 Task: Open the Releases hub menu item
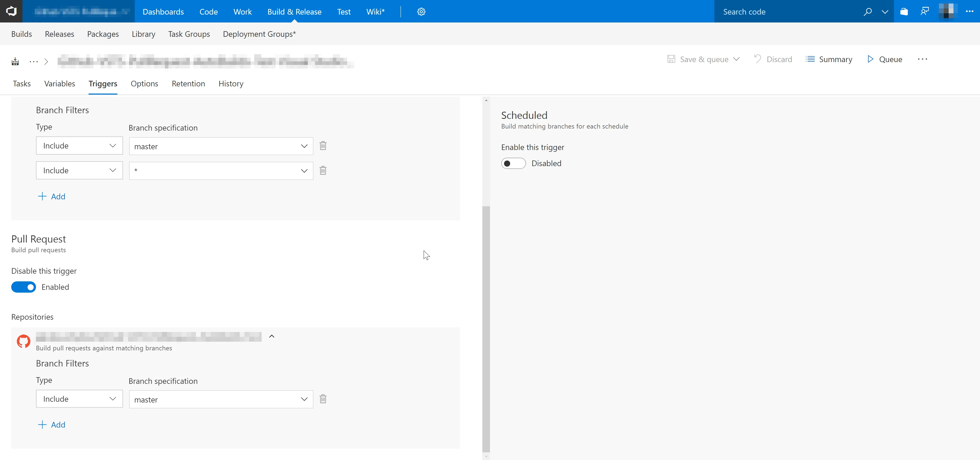[59, 34]
